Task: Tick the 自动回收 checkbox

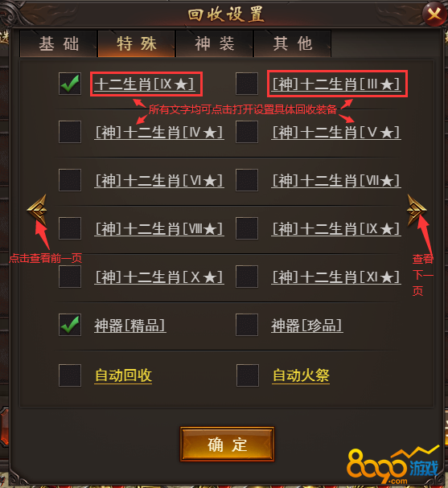Action: pos(70,375)
